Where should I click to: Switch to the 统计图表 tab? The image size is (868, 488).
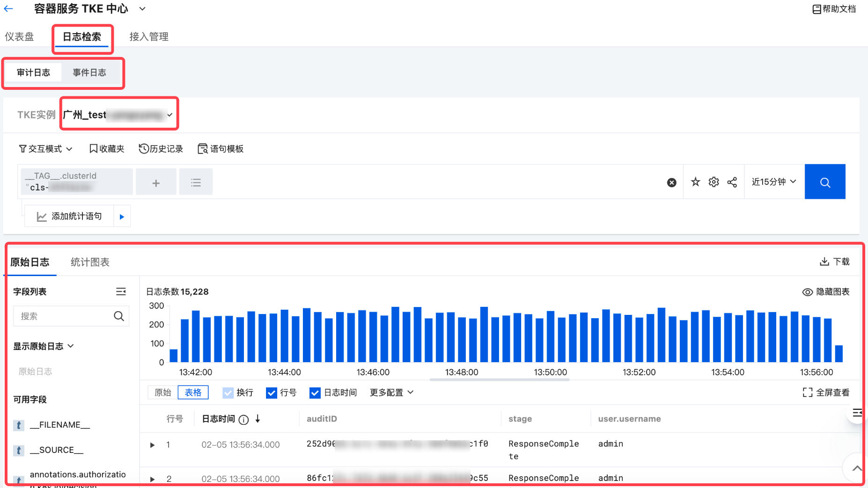(x=90, y=262)
